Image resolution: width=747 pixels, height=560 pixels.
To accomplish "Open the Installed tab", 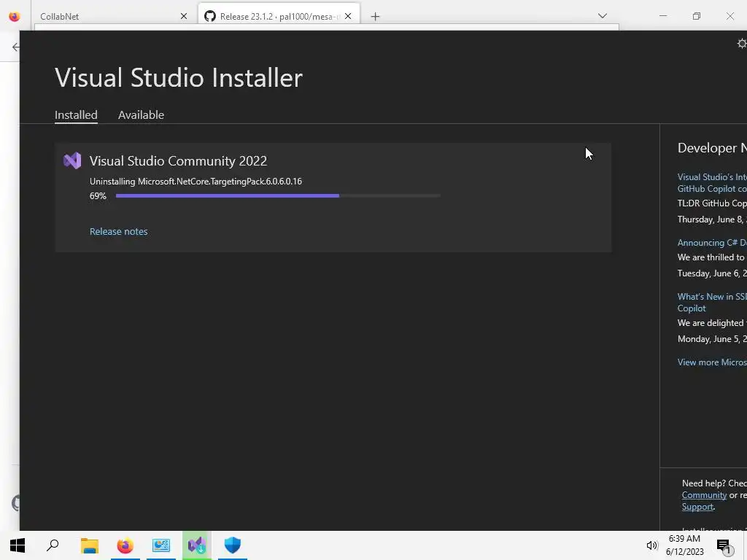I will tap(76, 114).
